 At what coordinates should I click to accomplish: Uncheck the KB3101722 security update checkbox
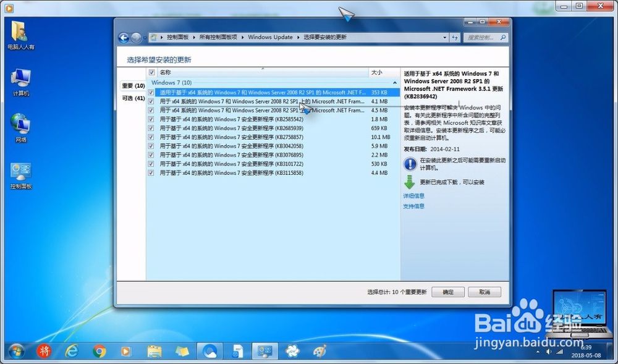(x=151, y=164)
